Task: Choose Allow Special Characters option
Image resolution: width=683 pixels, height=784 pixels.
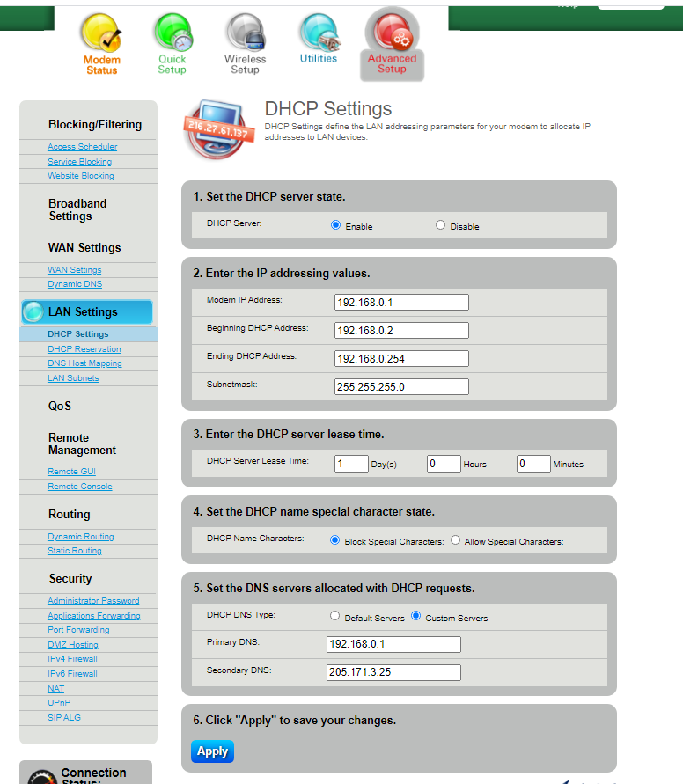Action: (456, 540)
